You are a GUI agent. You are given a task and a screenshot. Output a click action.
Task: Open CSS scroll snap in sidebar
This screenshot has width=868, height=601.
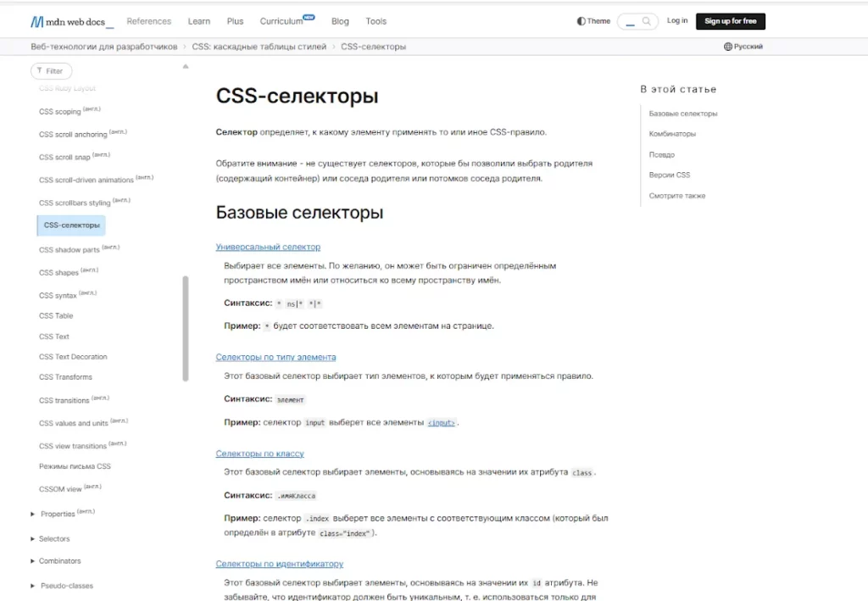click(75, 156)
